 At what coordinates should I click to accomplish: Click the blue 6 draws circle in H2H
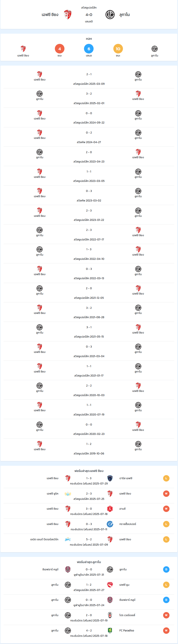(x=89, y=49)
